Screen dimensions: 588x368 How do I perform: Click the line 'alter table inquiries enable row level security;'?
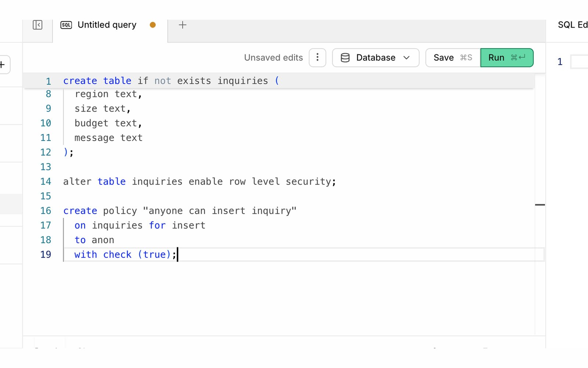click(x=200, y=181)
